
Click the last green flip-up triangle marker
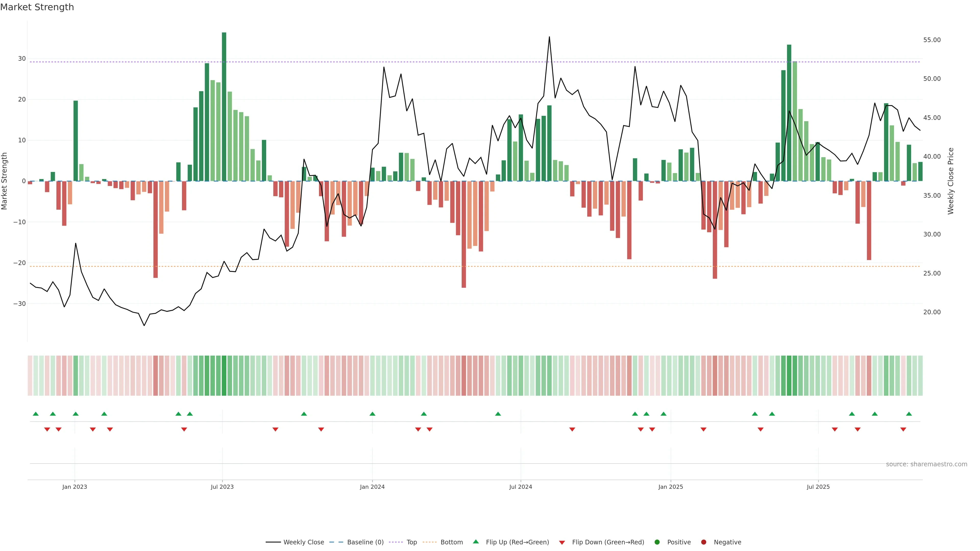[x=909, y=414]
